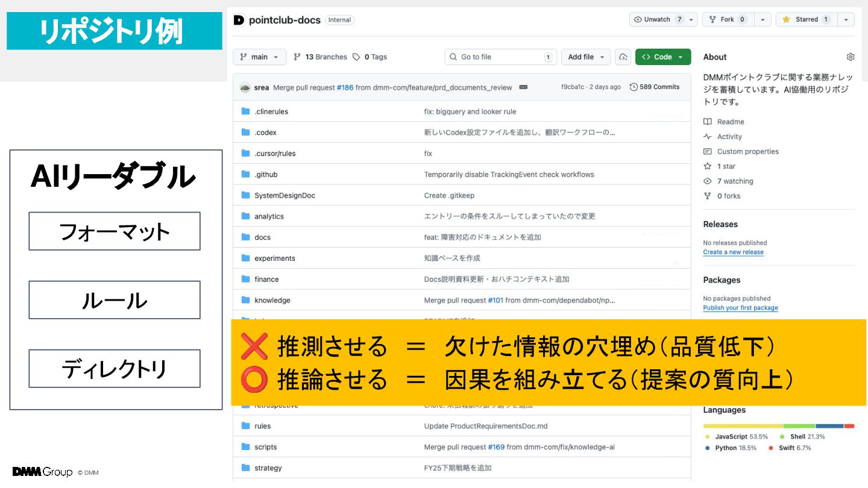Screen dimensions: 868x488
Task: Click folder icon beside .clinerules
Action: tap(245, 111)
